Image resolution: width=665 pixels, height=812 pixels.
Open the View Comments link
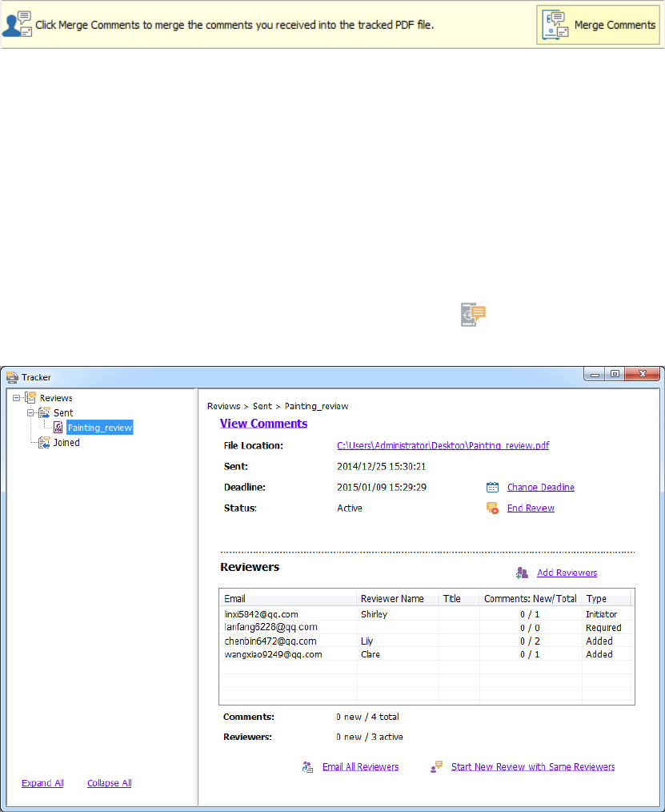[263, 423]
